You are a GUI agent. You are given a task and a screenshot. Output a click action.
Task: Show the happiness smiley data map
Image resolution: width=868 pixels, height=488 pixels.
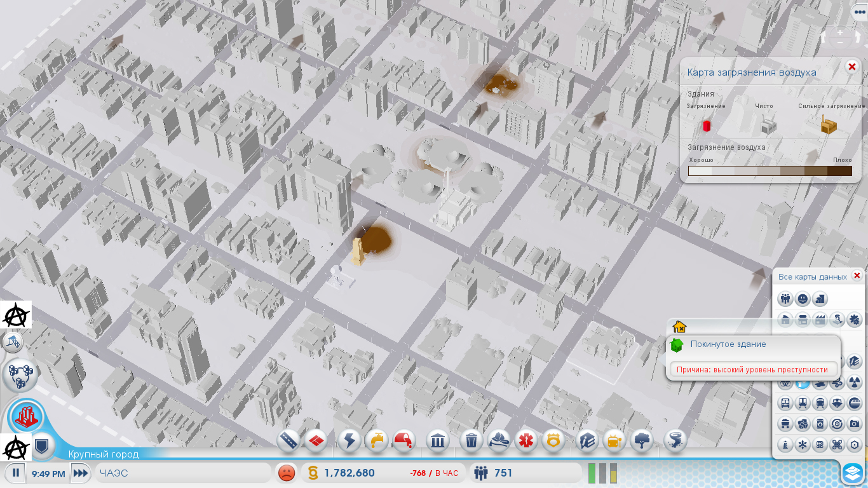[x=803, y=299]
